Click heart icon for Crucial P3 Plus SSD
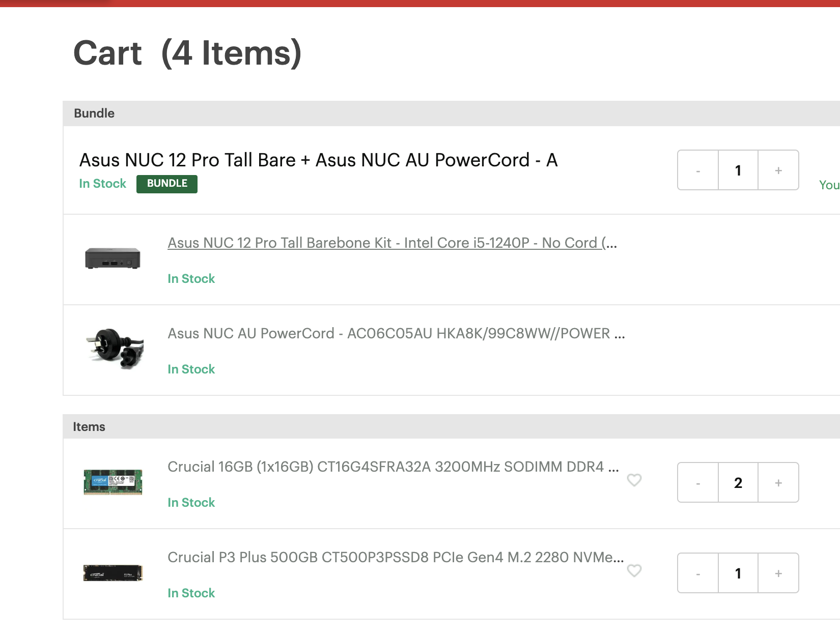This screenshot has width=840, height=636. coord(634,570)
